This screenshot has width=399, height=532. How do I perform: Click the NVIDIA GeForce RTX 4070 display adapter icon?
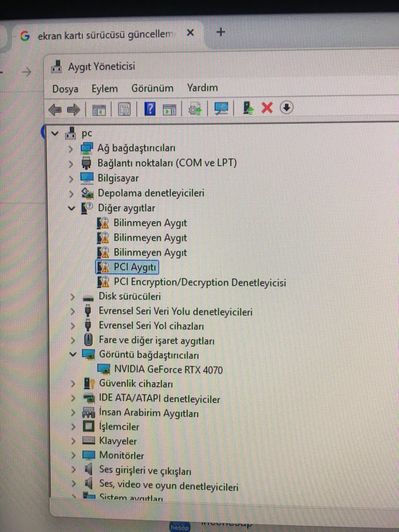point(103,368)
